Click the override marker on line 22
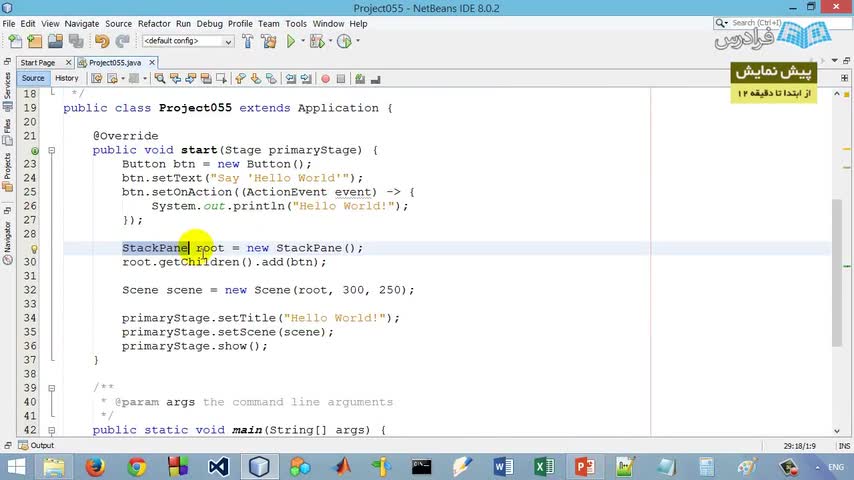854x480 pixels. [35, 151]
